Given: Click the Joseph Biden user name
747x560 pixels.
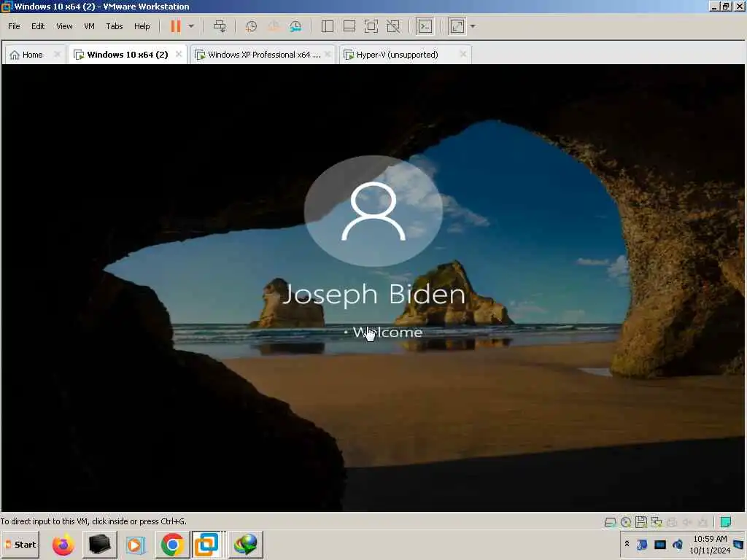Looking at the screenshot, I should click(373, 295).
